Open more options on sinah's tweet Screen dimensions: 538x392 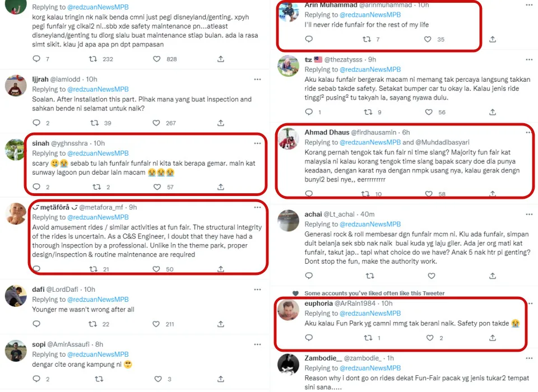[257, 143]
